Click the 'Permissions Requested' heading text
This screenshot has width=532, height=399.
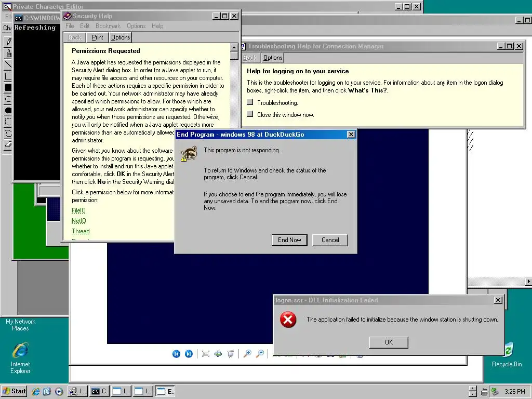coord(106,51)
